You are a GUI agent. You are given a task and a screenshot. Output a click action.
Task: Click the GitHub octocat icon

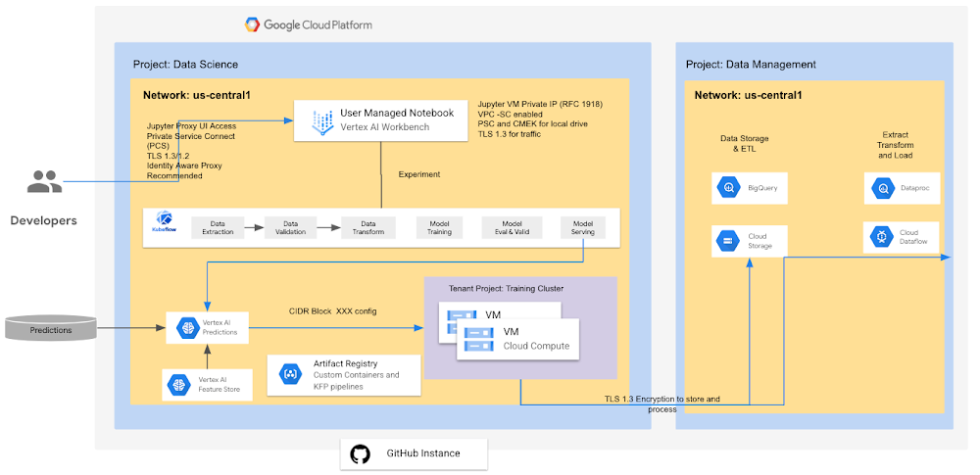[360, 453]
